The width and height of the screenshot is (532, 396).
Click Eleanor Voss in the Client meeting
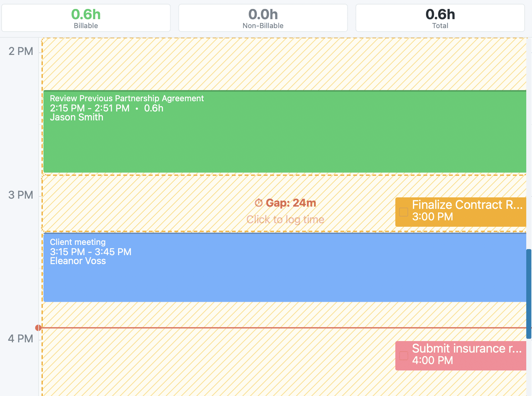(x=78, y=261)
